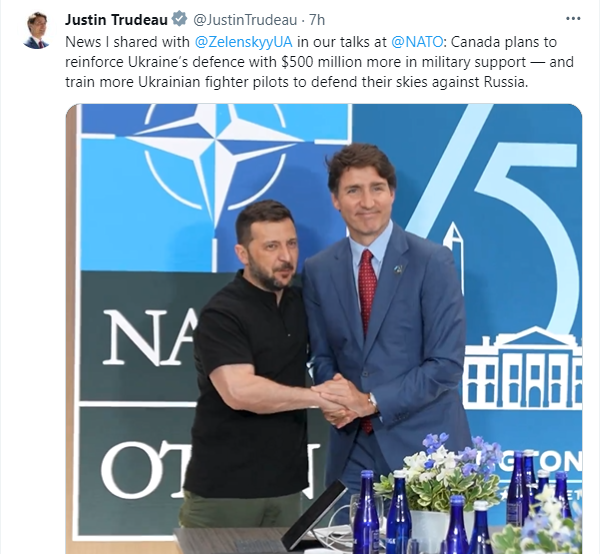Open the @ZelenskyyUA mention link
Image resolution: width=603 pixels, height=554 pixels.
(x=243, y=42)
